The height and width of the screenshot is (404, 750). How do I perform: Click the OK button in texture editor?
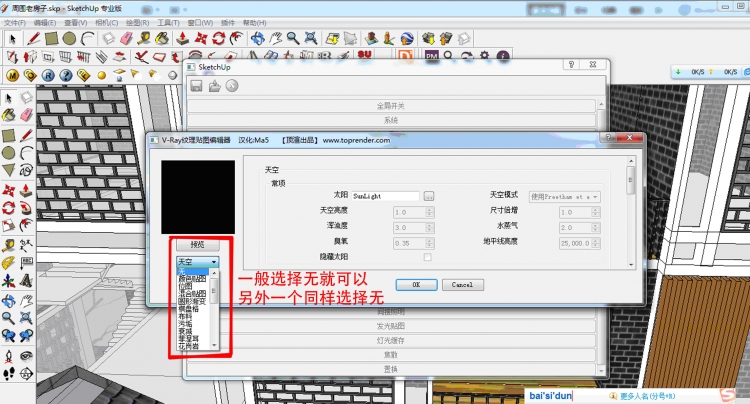pyautogui.click(x=416, y=284)
